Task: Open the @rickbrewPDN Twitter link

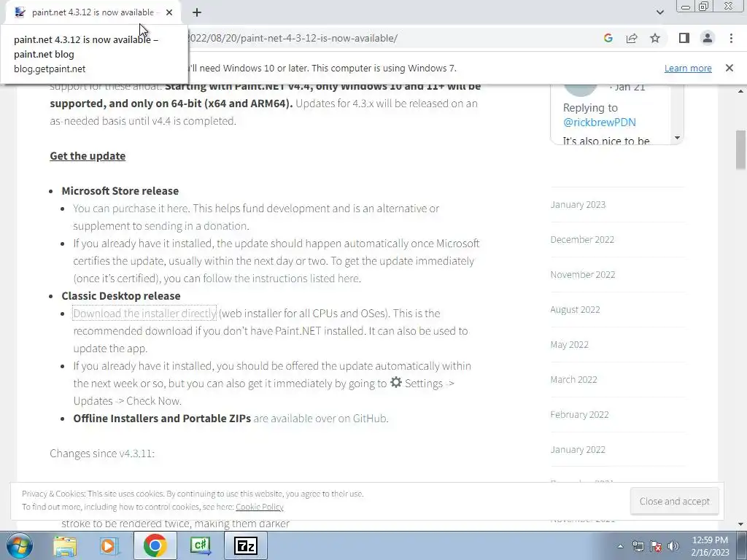Action: (600, 122)
